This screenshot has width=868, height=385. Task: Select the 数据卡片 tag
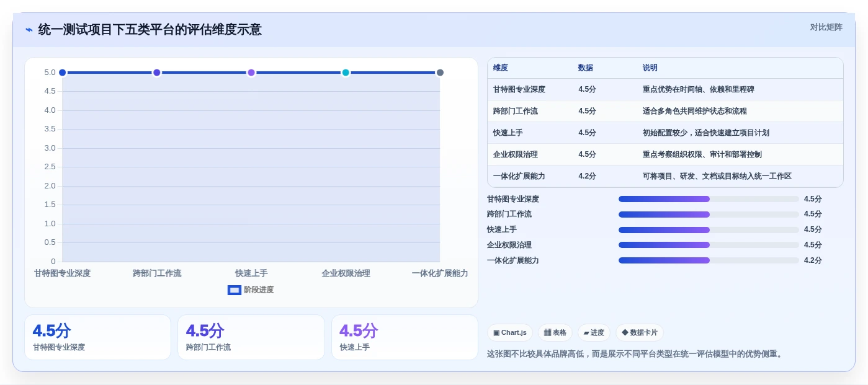click(x=640, y=333)
